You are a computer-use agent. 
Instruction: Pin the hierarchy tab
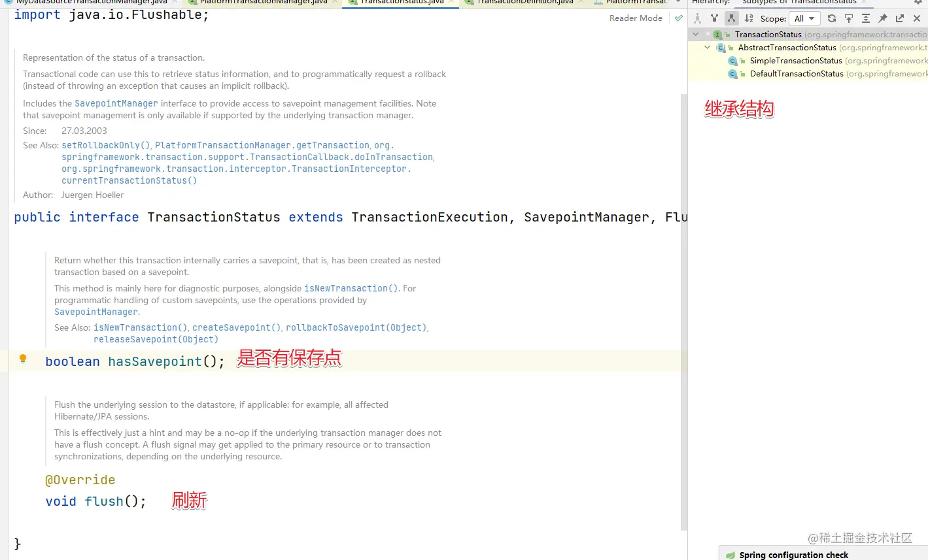(883, 18)
